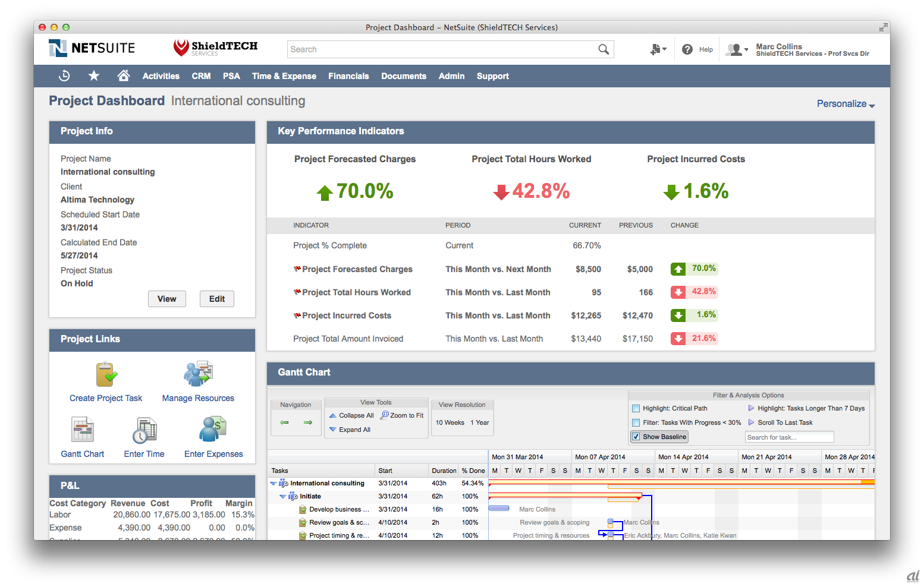Viewport: 924px width, 587px height.
Task: Open the Recent Records clock icon
Action: coord(64,75)
